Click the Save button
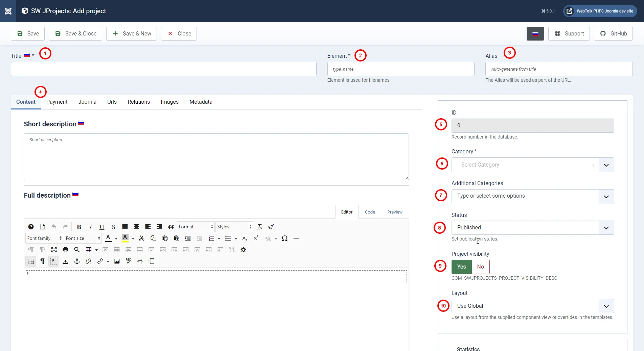Screen dimensions: 644x351 pyautogui.click(x=28, y=33)
